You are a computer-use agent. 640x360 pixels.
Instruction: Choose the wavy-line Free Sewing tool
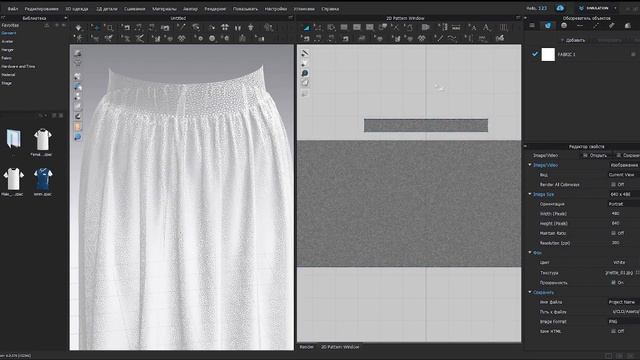pos(452,38)
